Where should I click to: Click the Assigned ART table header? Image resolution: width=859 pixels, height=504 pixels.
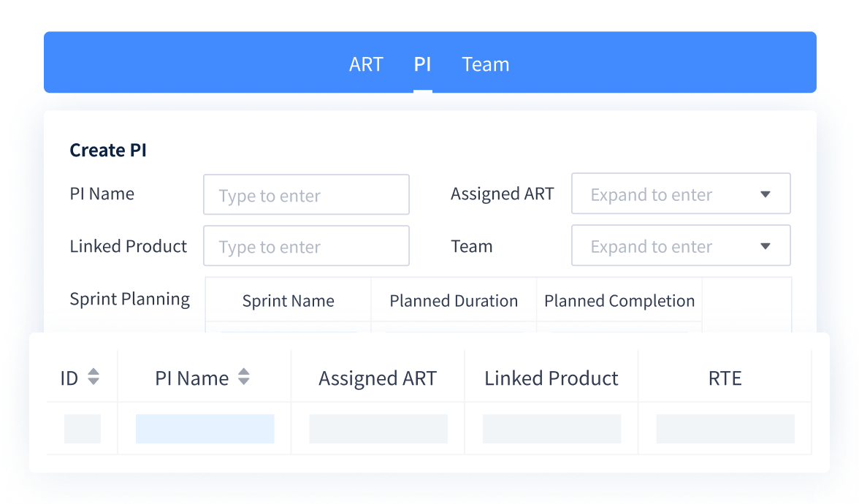pos(378,378)
